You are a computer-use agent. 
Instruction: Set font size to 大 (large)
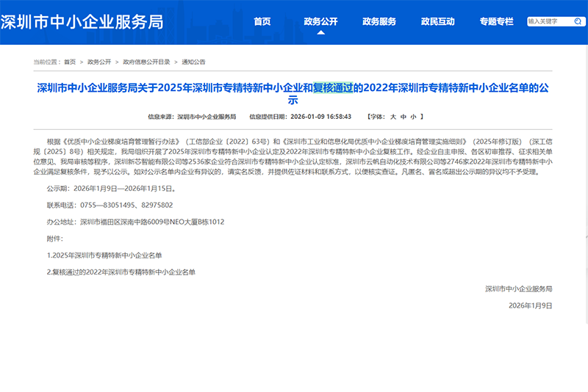[x=392, y=117]
